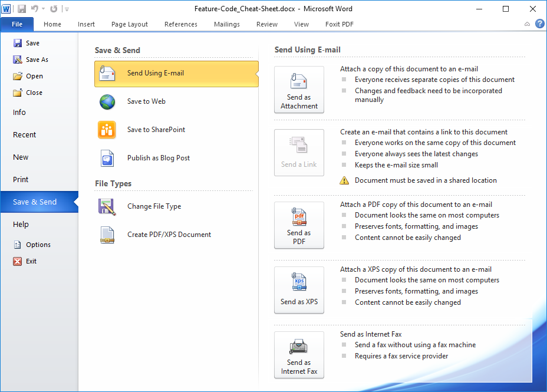Click the Close folder icon in backstage menu
The height and width of the screenshot is (392, 547).
pyautogui.click(x=18, y=93)
